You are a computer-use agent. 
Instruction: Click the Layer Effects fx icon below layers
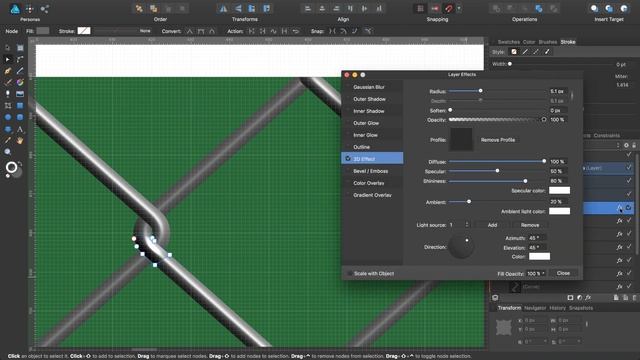[588, 298]
